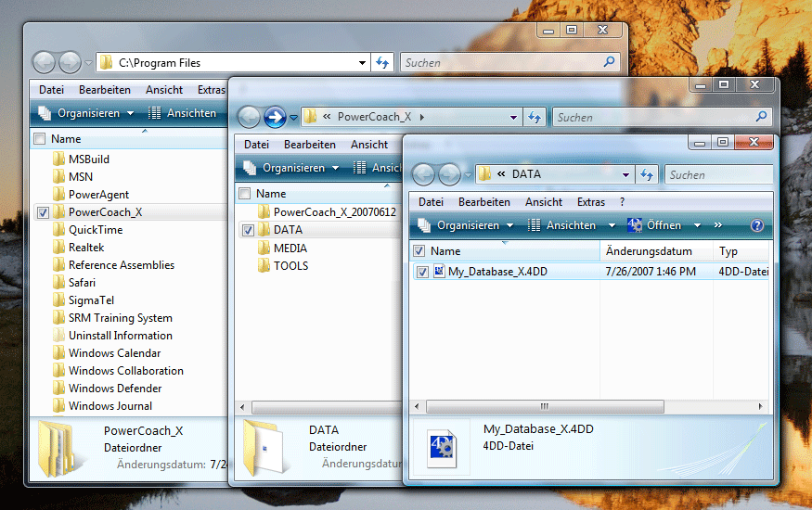Click the SigmaTel folder icon
The height and width of the screenshot is (510, 812).
(59, 300)
